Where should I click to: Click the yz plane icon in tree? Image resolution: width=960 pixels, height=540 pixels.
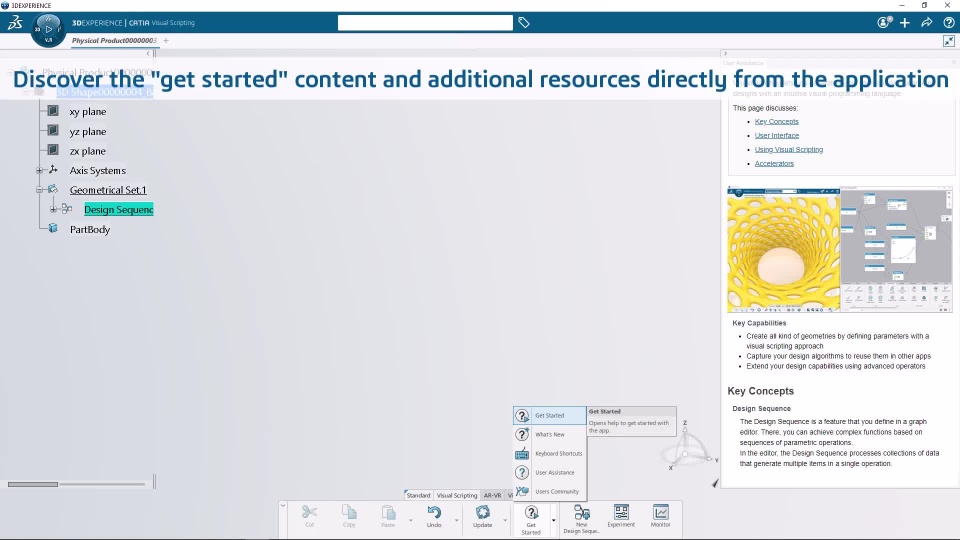[53, 130]
